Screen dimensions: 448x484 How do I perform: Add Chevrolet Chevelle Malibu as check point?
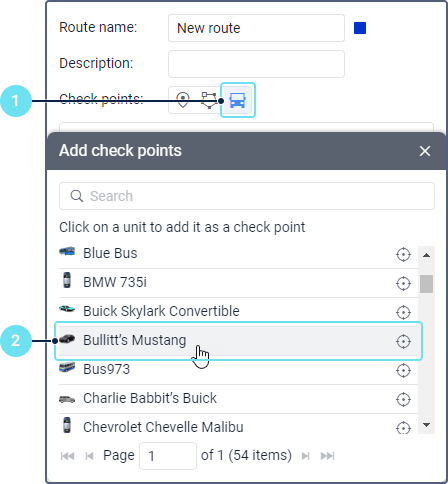tap(238, 427)
